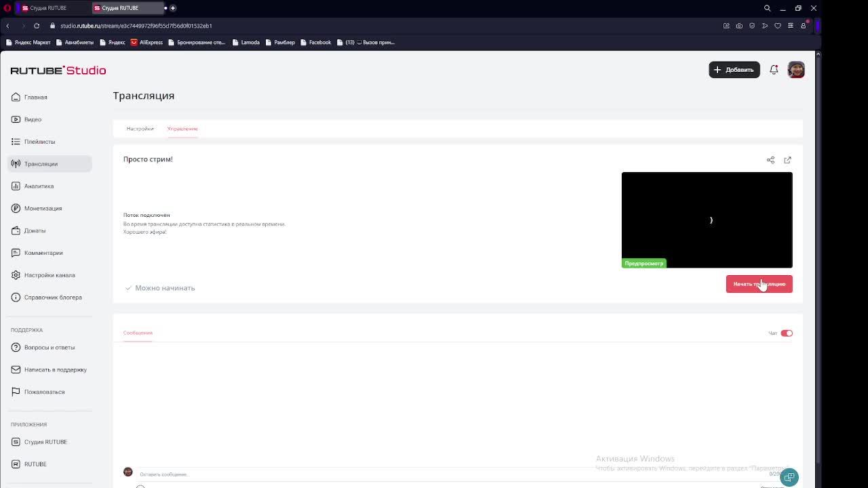Click the RUTUBE Studio logo

58,70
